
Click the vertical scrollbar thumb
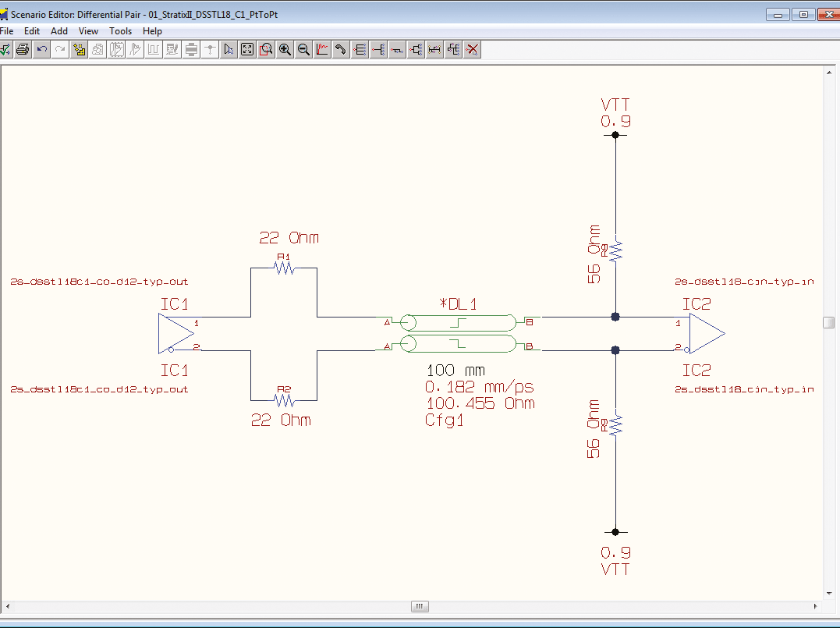coord(829,322)
